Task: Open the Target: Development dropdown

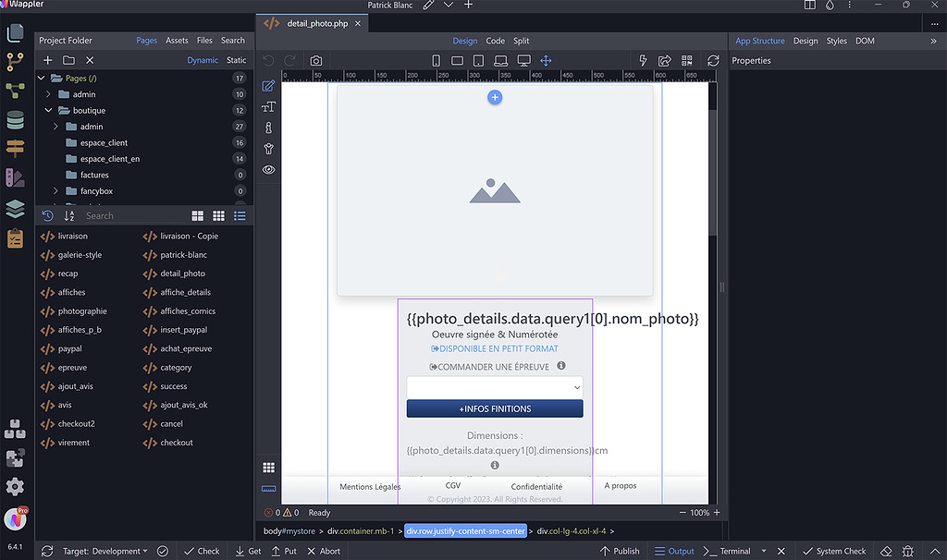Action: (x=105, y=551)
